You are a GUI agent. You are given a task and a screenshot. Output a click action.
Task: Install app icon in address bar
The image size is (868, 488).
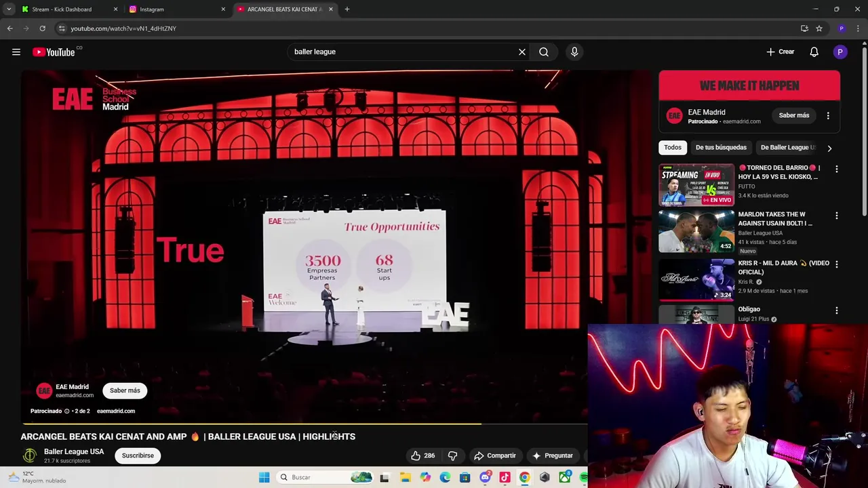click(804, 28)
